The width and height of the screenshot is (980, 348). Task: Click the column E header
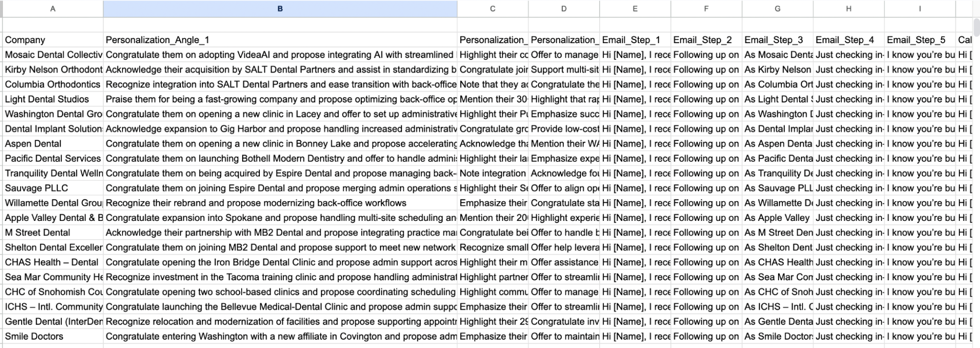click(x=635, y=9)
